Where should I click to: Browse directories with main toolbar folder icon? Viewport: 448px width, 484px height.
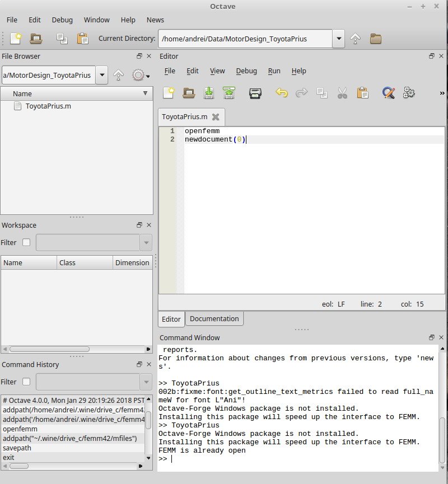[x=375, y=39]
